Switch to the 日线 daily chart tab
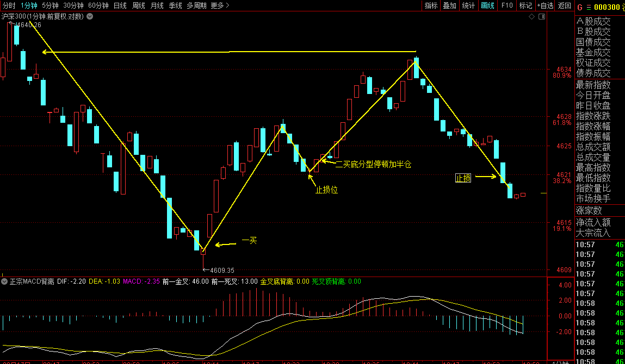The height and width of the screenshot is (364, 625). coord(120,5)
